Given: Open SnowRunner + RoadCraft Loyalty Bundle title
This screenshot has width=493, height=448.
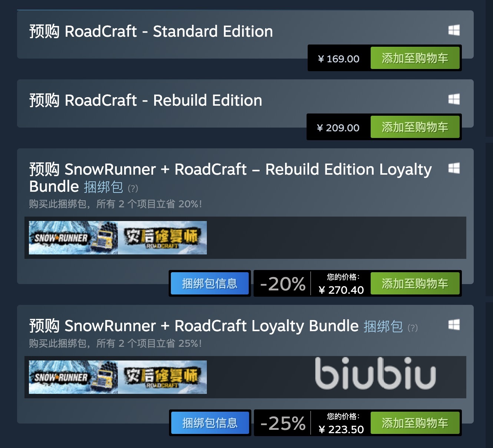Looking at the screenshot, I should [x=194, y=326].
